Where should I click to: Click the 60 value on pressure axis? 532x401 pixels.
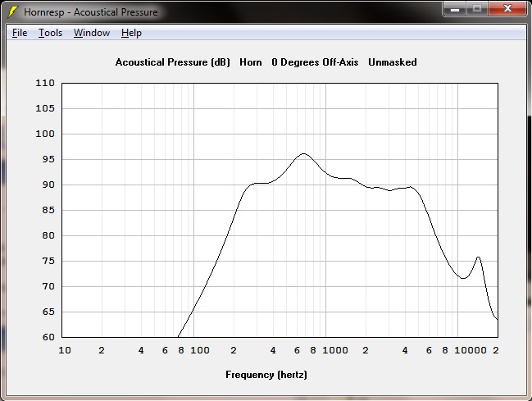point(48,337)
